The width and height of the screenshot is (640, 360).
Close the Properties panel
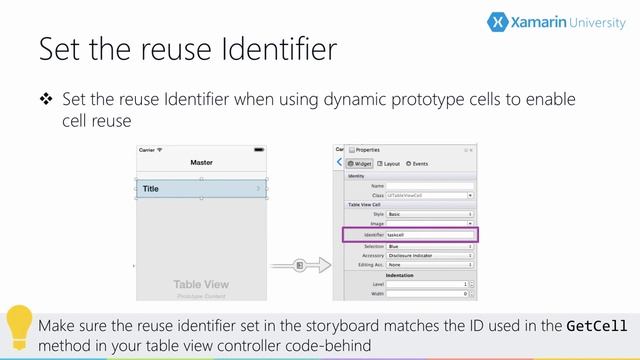coord(471,150)
